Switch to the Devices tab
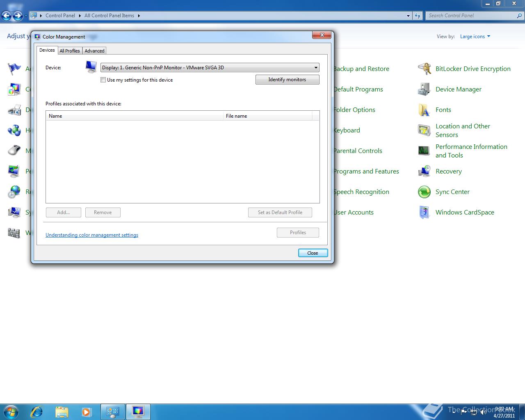 (47, 50)
